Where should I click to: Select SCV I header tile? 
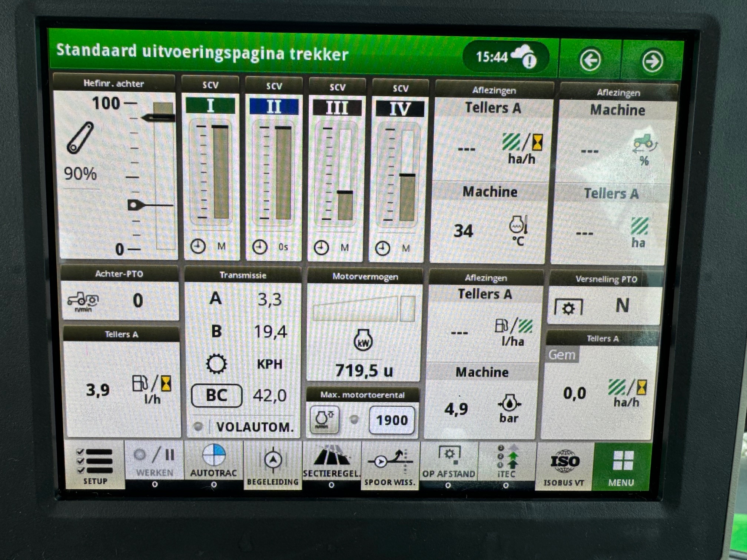click(210, 106)
